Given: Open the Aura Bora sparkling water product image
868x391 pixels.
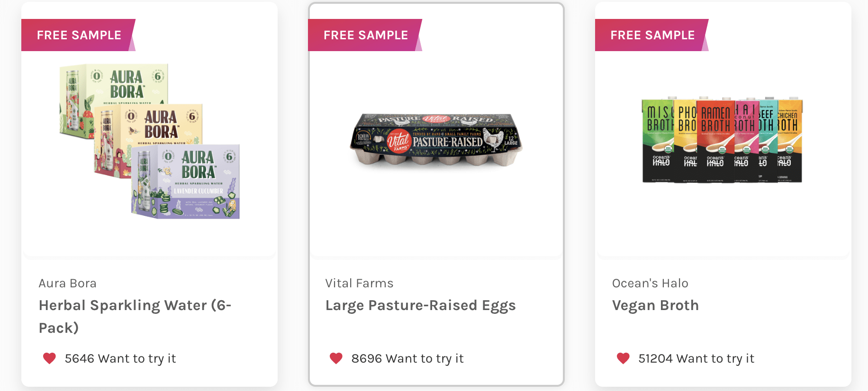Looking at the screenshot, I should 149,141.
